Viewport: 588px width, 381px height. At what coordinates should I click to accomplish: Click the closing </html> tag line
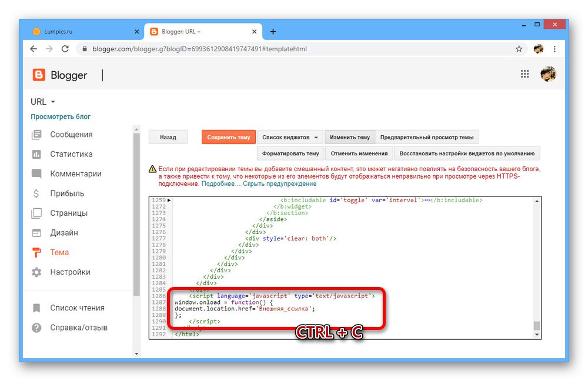[x=187, y=334]
